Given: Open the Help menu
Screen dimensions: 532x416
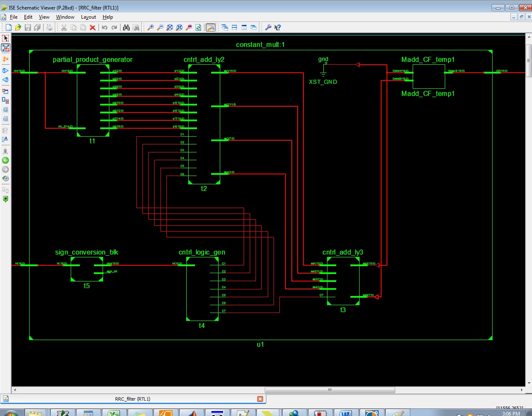Looking at the screenshot, I should click(x=108, y=17).
